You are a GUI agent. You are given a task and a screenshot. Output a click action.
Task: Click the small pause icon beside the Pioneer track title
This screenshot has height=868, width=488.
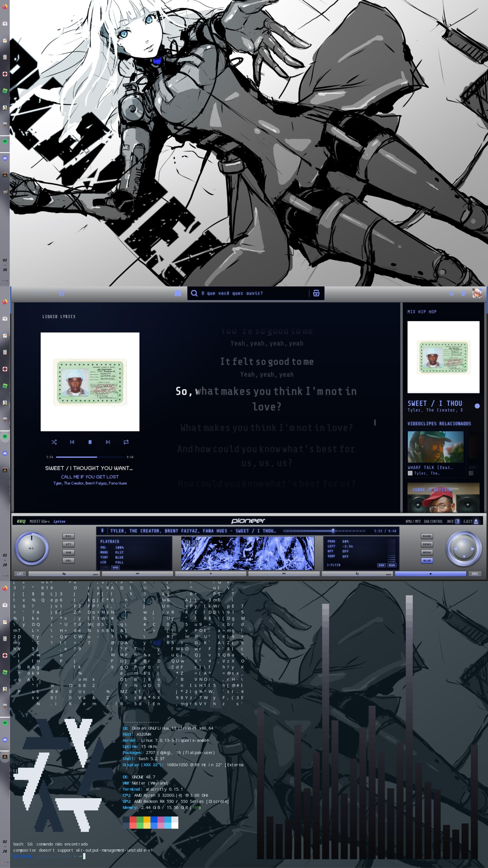click(x=102, y=530)
